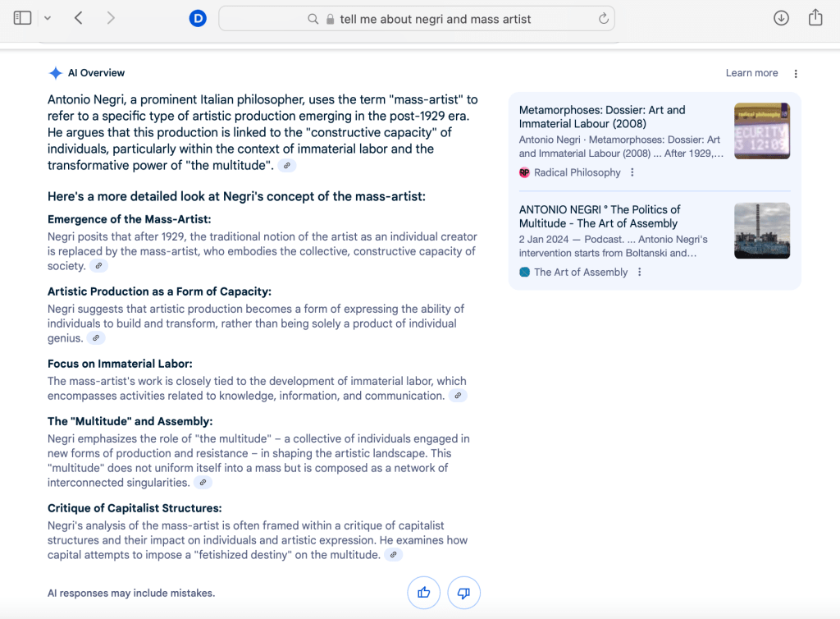Open options for The Art of Assembly source
Viewport: 840px width, 619px height.
point(639,273)
